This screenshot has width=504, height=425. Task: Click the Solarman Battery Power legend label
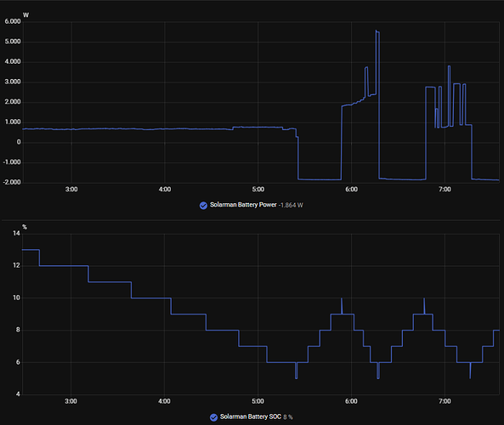243,205
